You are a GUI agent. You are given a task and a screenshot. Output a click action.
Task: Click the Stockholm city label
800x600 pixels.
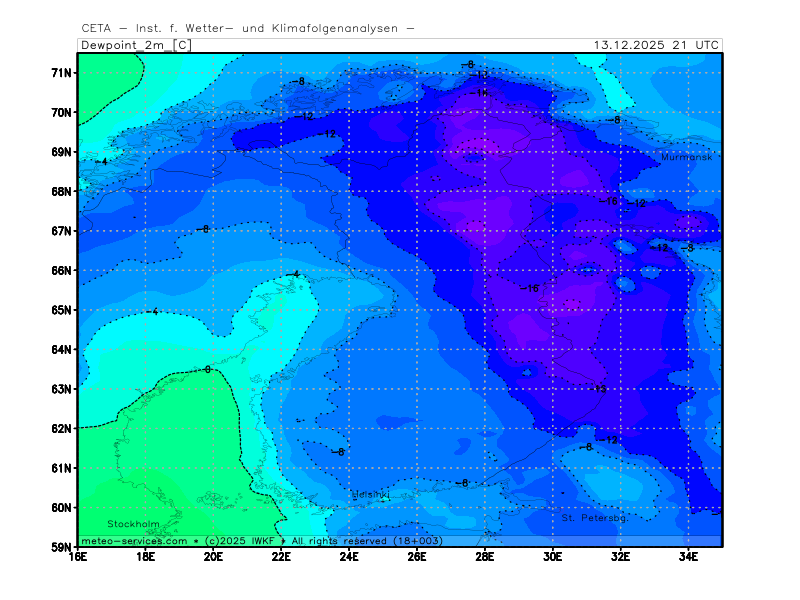(133, 524)
